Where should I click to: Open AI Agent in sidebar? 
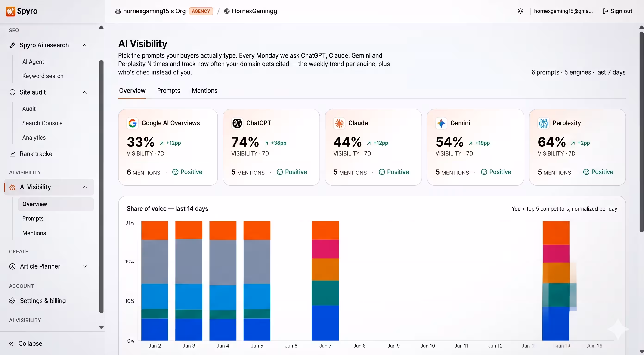pyautogui.click(x=33, y=62)
